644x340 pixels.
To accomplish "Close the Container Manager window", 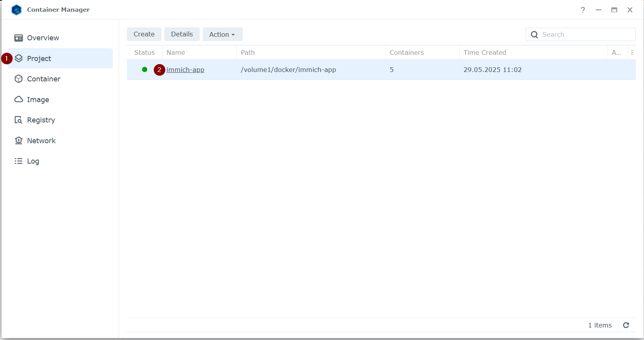I will (630, 10).
